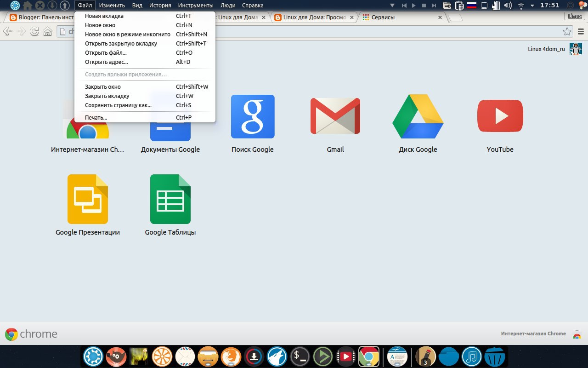Open the 'Linux 4dom_ru' user profile
588x368 pixels.
click(x=555, y=49)
